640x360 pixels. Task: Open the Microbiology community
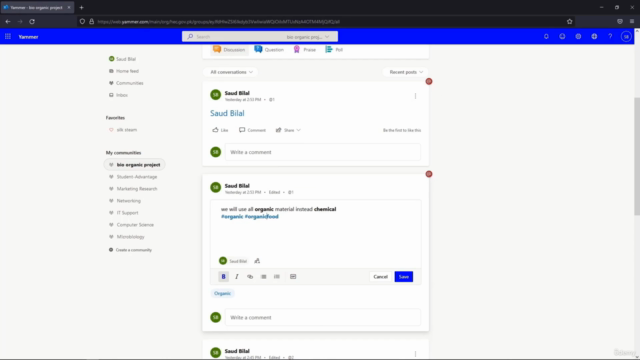[x=131, y=237]
